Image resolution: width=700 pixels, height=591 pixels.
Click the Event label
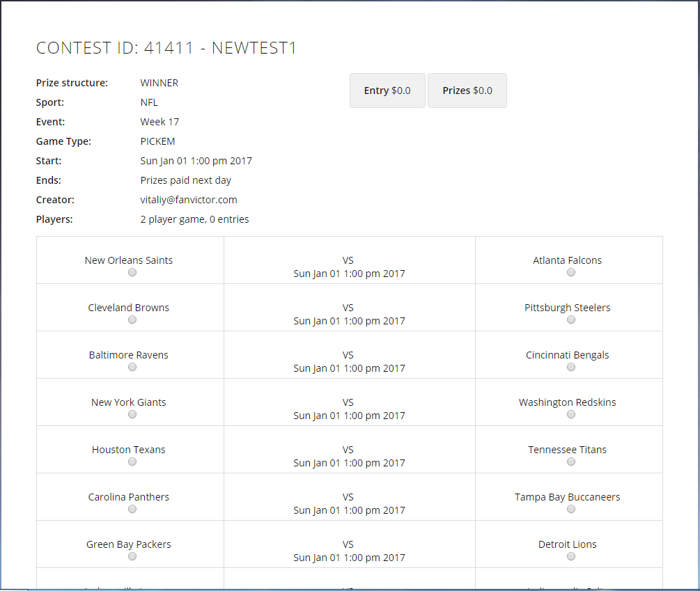click(x=50, y=122)
